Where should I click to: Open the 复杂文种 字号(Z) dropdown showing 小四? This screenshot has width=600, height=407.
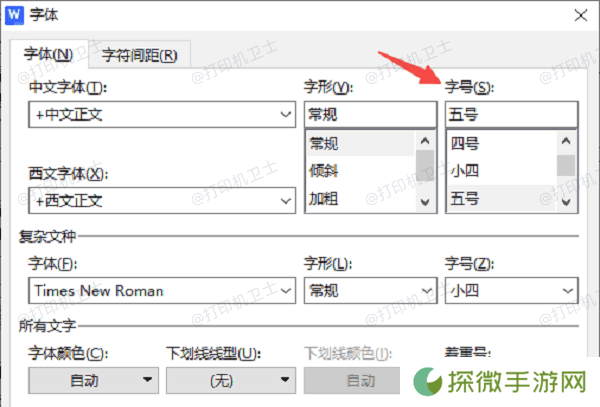click(512, 291)
